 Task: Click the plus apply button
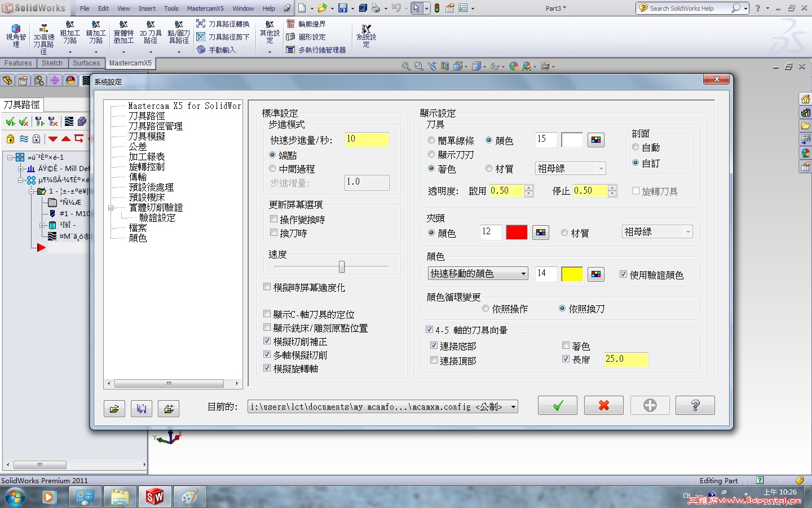point(650,405)
